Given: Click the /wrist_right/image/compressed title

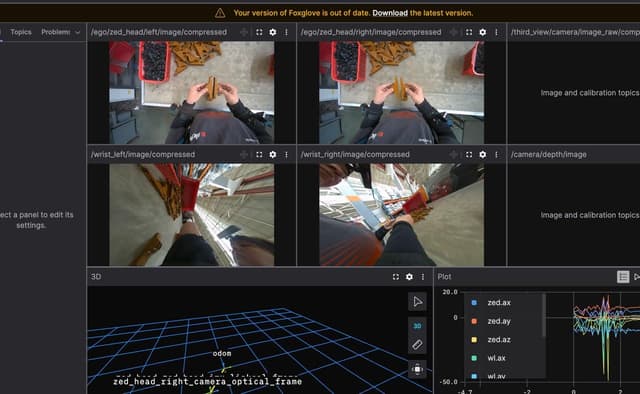Looking at the screenshot, I should (355, 154).
